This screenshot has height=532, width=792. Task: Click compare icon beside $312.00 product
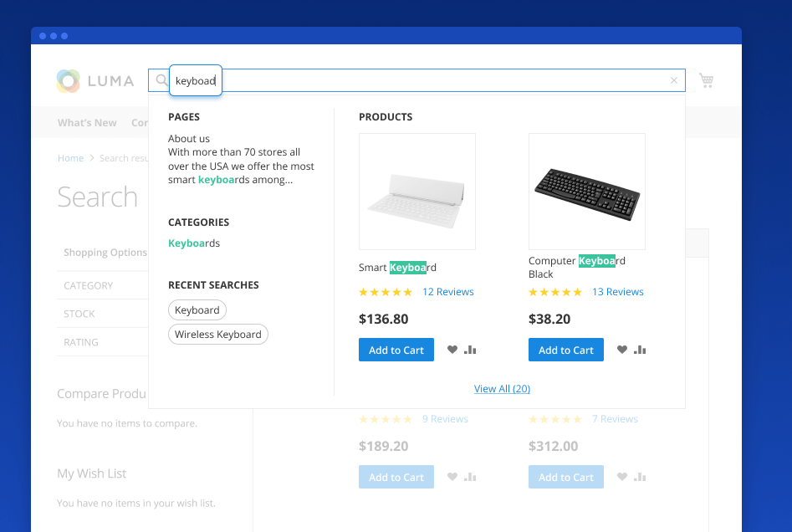coord(640,477)
